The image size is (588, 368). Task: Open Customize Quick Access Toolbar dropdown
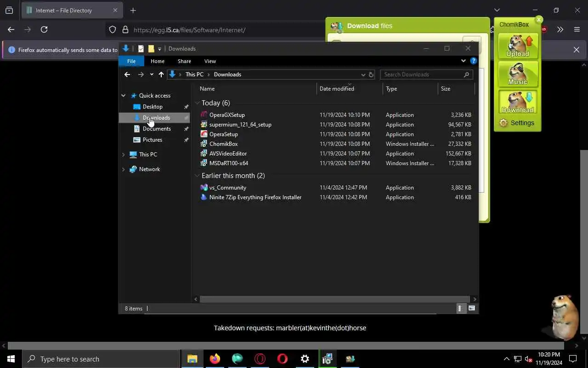[159, 49]
